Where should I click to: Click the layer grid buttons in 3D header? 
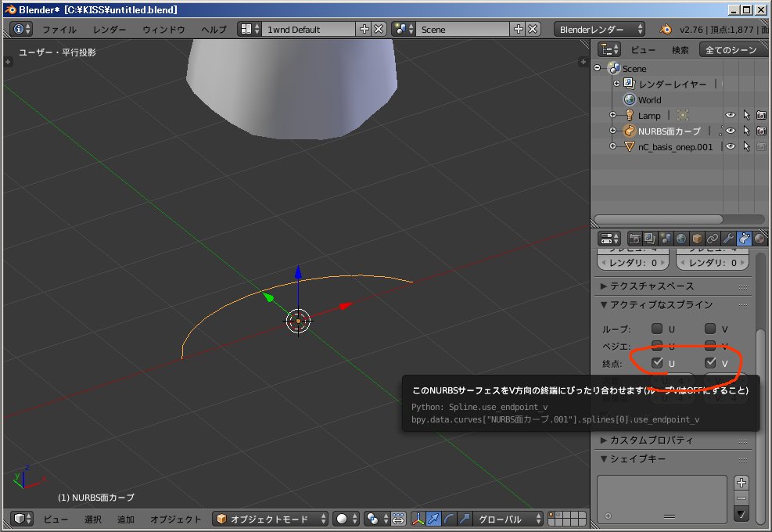click(567, 519)
